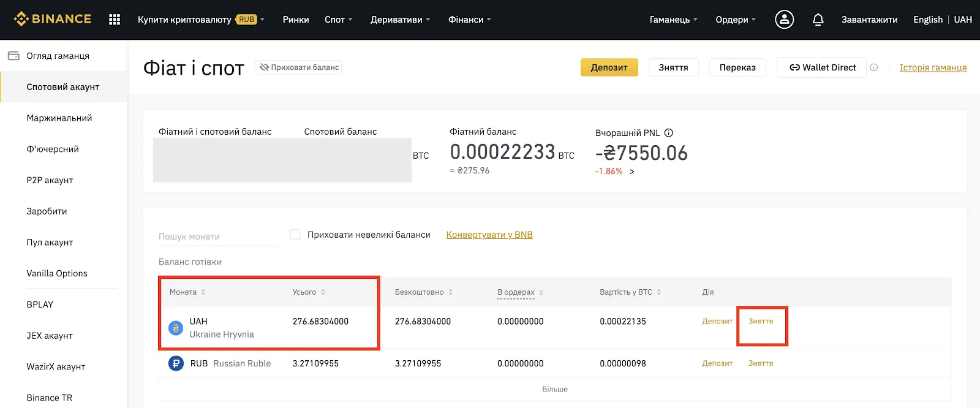
Task: Click Депозит in the RUB row
Action: click(x=717, y=363)
